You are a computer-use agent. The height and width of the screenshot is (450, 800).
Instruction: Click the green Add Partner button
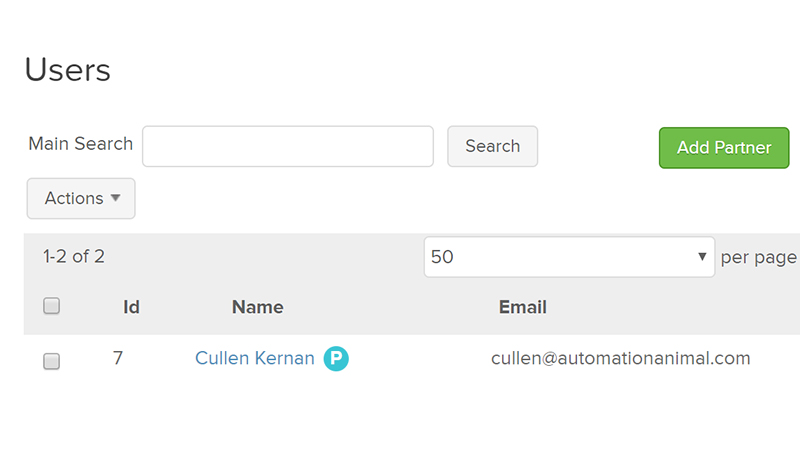coord(723,148)
